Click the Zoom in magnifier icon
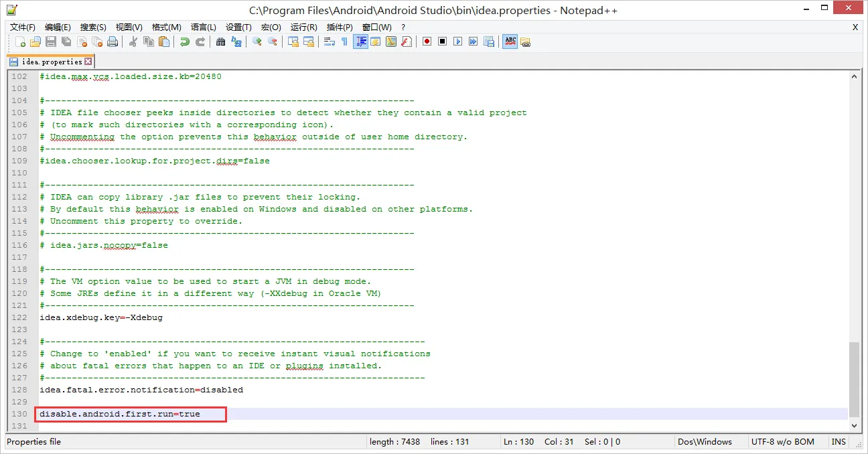 click(x=257, y=42)
